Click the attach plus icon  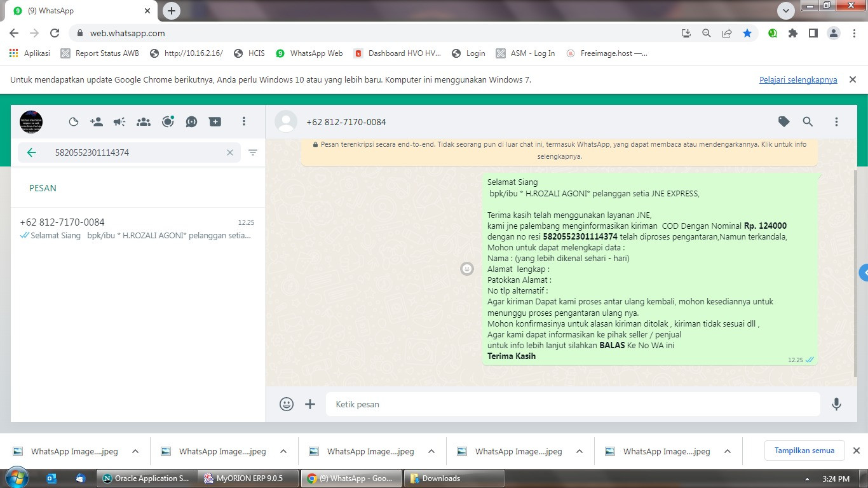(310, 404)
